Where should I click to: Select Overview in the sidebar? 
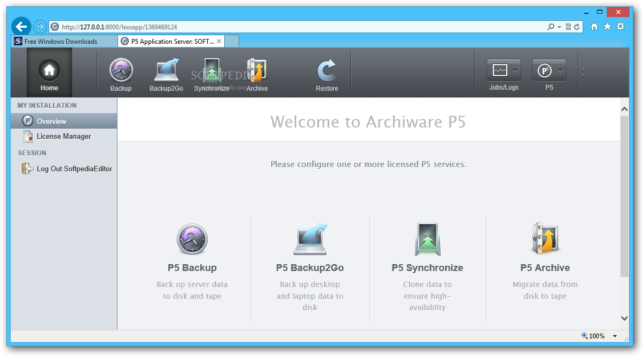click(x=64, y=121)
